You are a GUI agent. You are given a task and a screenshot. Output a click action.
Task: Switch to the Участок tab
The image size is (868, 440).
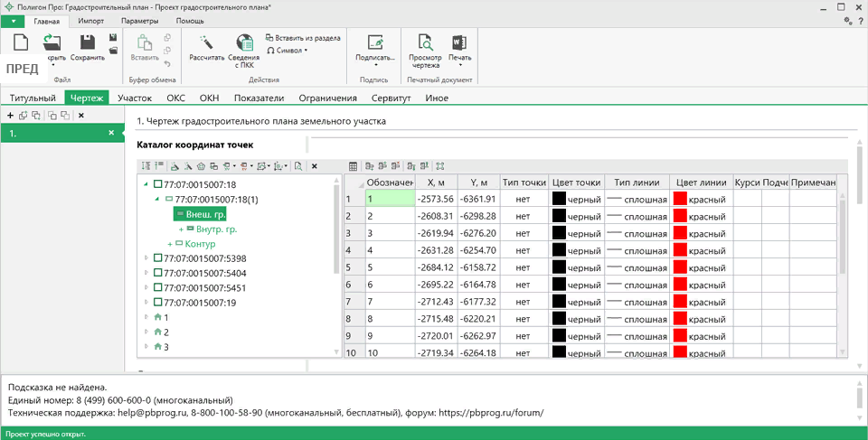point(135,98)
